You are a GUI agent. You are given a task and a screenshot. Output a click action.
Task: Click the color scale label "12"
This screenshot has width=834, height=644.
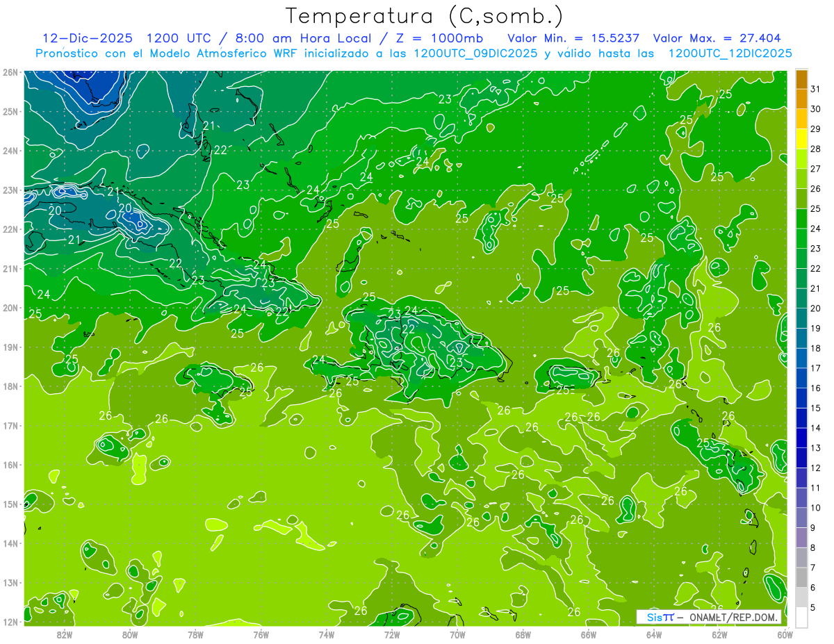816,468
